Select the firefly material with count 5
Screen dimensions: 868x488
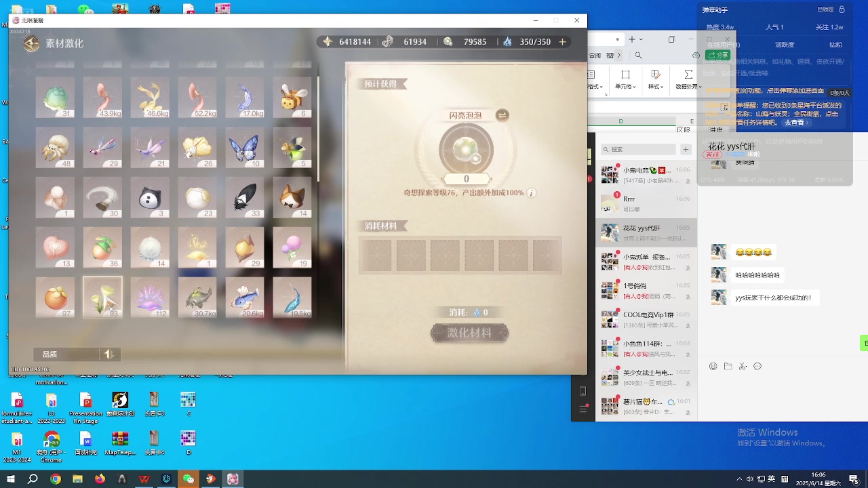click(292, 148)
